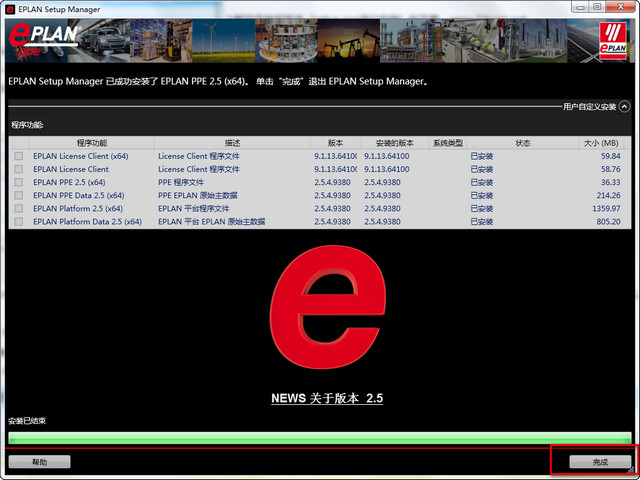Select the EPLAN Platform 2.5 (x64) row name

[x=78, y=208]
